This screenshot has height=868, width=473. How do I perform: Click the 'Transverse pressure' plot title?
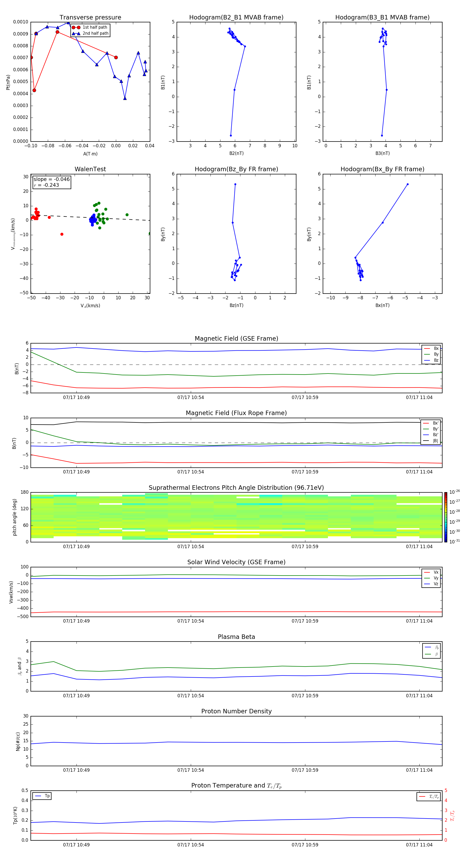coord(90,17)
